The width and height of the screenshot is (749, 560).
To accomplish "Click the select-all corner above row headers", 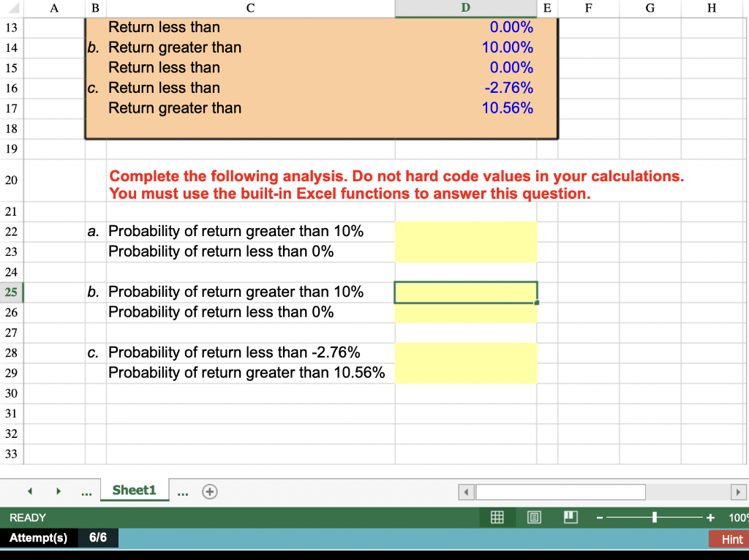I will (11, 8).
